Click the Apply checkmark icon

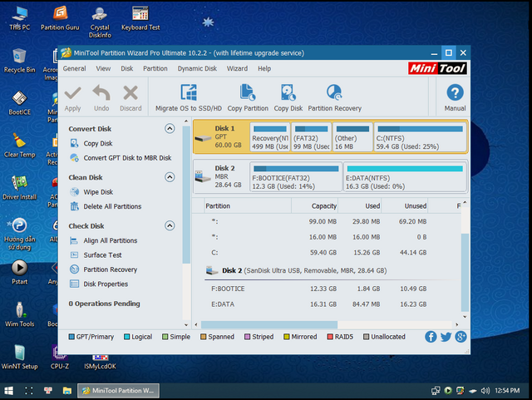[72, 93]
